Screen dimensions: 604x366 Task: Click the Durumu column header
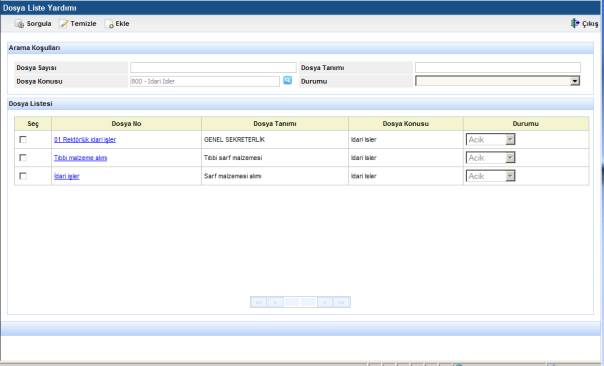tap(526, 124)
